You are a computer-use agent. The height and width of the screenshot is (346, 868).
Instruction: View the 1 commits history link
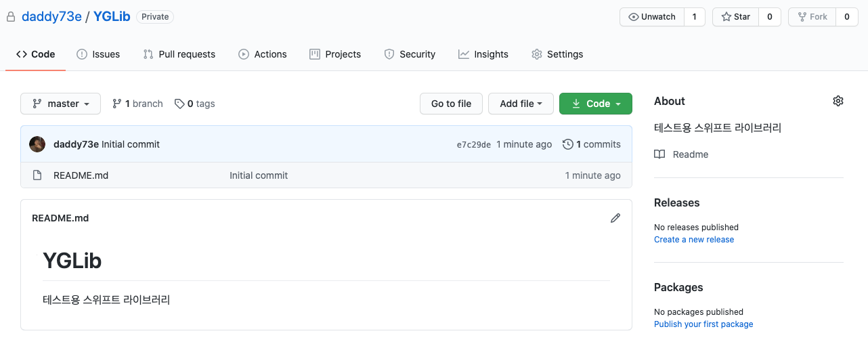(592, 144)
